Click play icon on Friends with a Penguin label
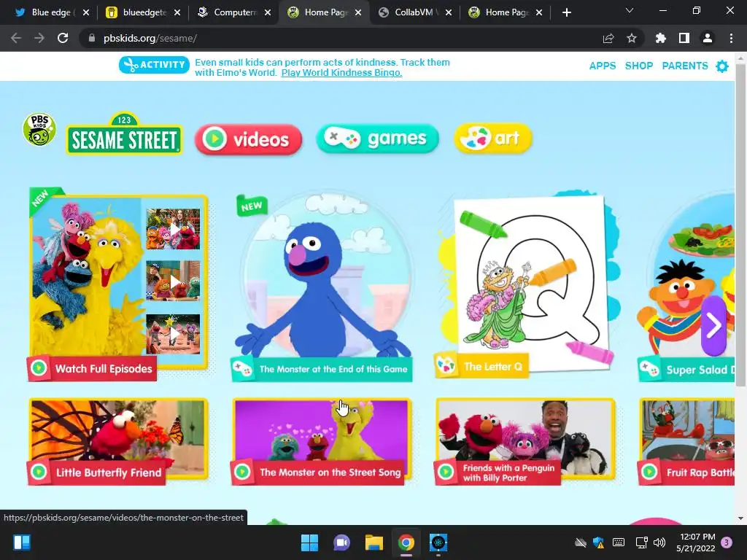Image resolution: width=747 pixels, height=560 pixels. pyautogui.click(x=446, y=472)
